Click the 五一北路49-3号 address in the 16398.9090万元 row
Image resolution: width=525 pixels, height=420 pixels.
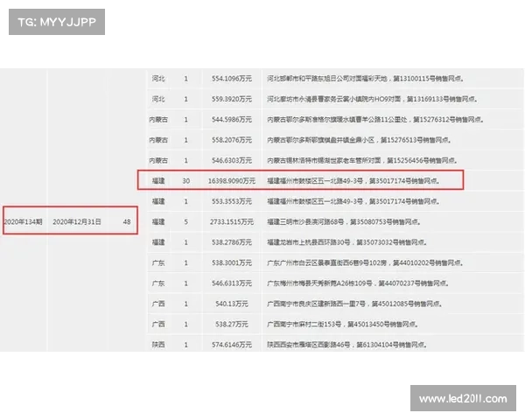[353, 181]
